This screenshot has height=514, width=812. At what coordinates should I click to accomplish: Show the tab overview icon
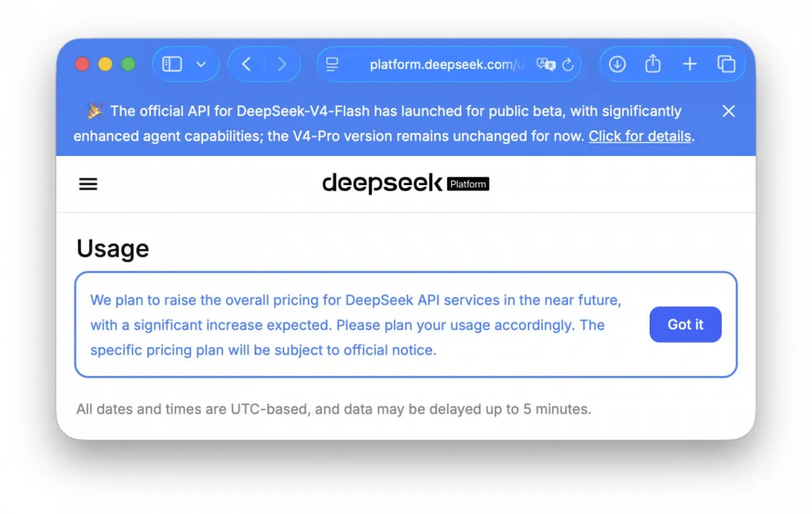coord(726,64)
